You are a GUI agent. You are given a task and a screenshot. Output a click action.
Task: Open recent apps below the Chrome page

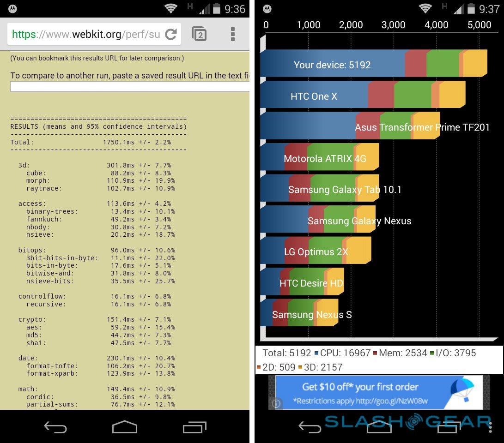tap(194, 427)
